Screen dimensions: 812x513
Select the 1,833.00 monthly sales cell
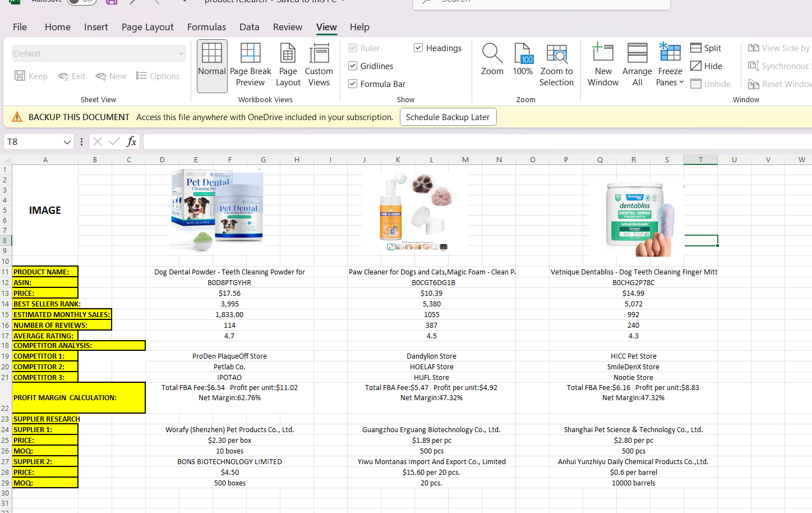[x=229, y=315]
